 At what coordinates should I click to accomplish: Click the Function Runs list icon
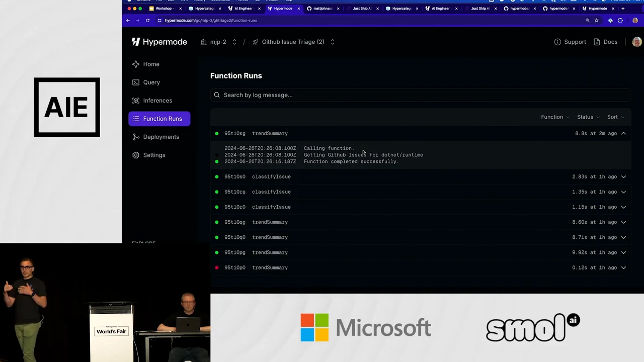pos(136,119)
